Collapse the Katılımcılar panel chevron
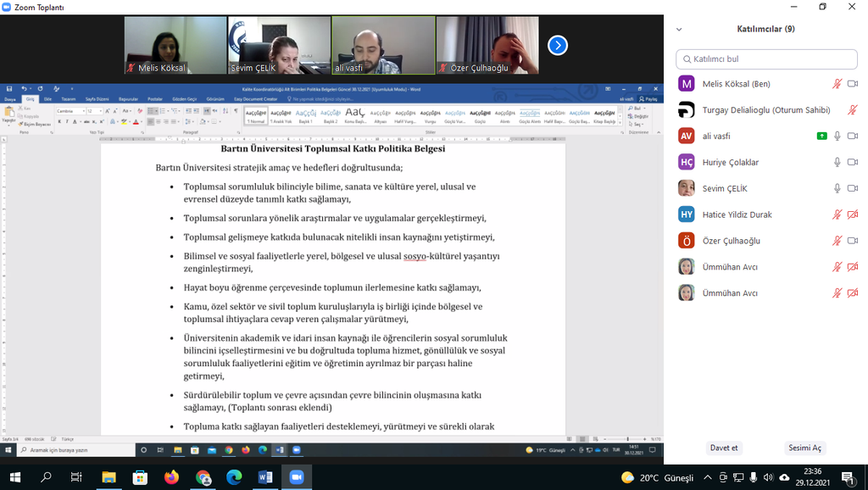The height and width of the screenshot is (490, 868). 679,29
